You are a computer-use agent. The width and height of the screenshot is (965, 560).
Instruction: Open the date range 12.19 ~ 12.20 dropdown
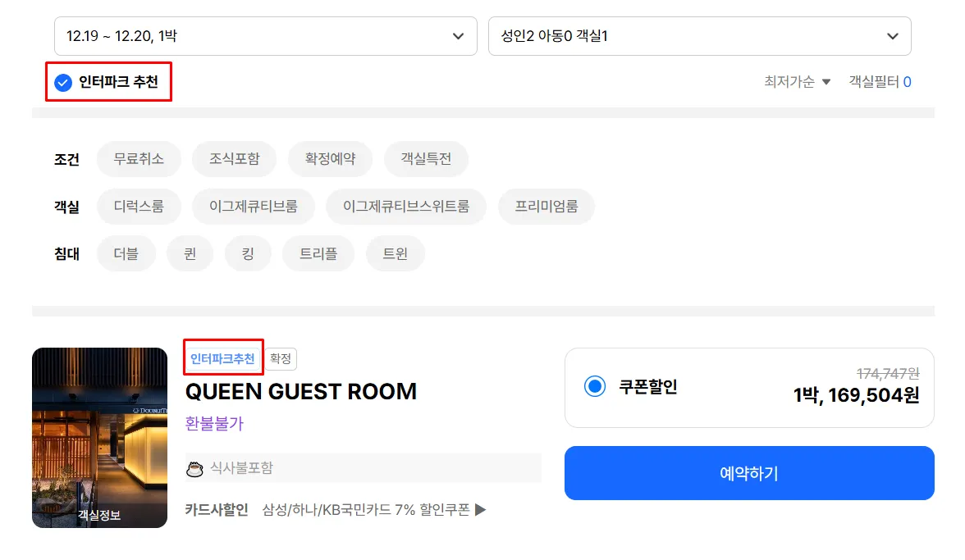[x=266, y=36]
